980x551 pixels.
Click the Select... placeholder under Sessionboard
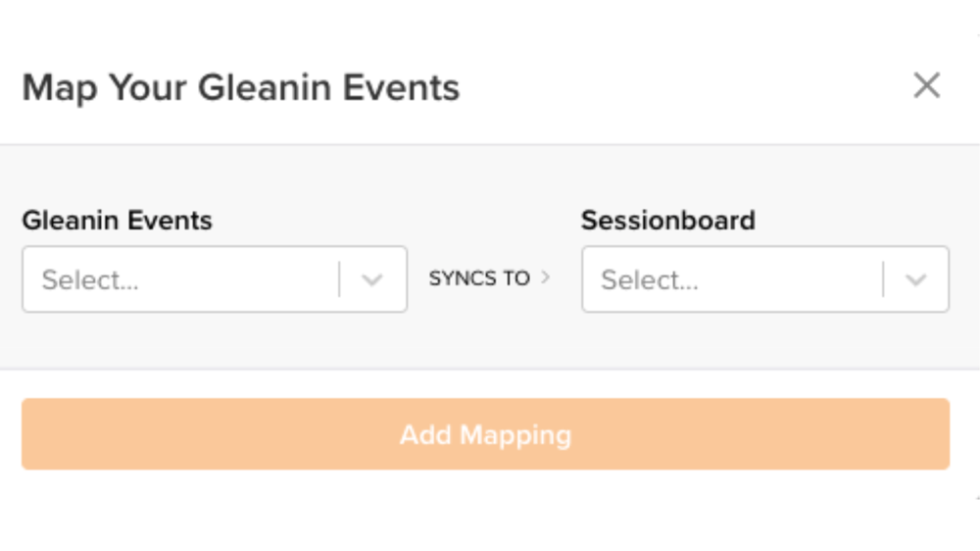(649, 280)
